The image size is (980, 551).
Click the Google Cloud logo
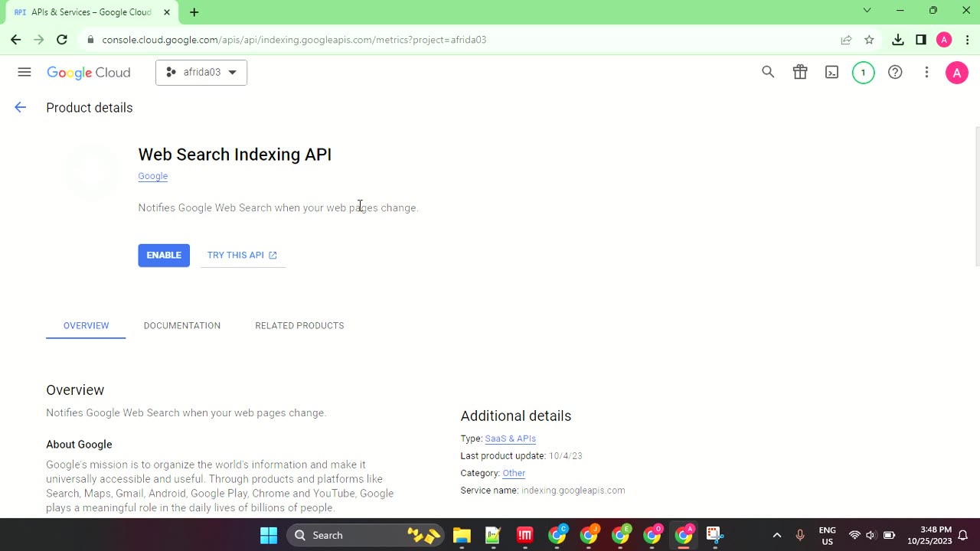click(89, 73)
